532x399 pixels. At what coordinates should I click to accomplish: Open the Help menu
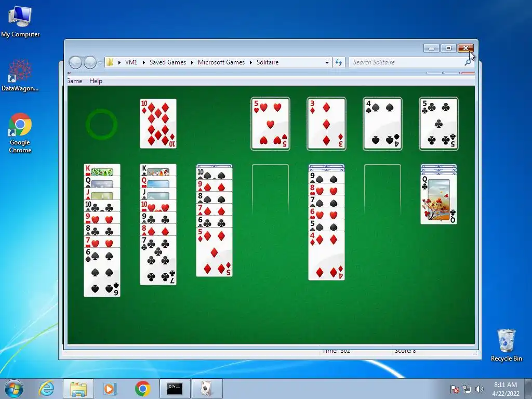(96, 81)
